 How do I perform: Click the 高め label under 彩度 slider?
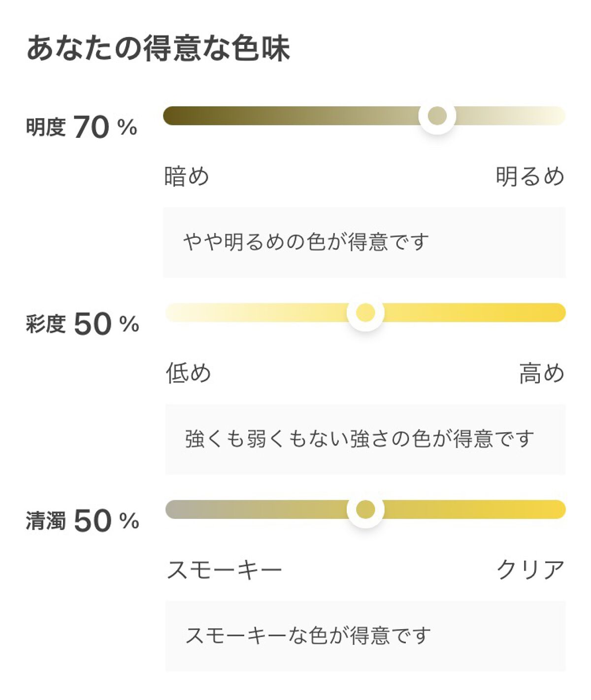pyautogui.click(x=541, y=373)
